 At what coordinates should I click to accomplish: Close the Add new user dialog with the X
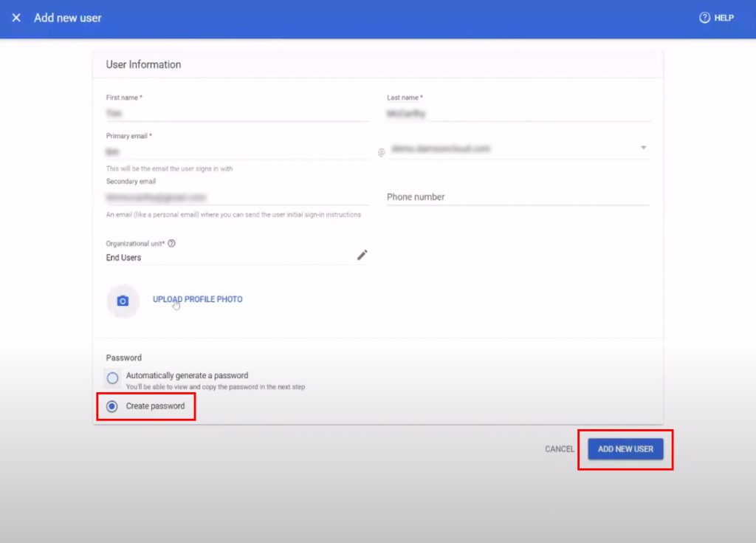(16, 18)
